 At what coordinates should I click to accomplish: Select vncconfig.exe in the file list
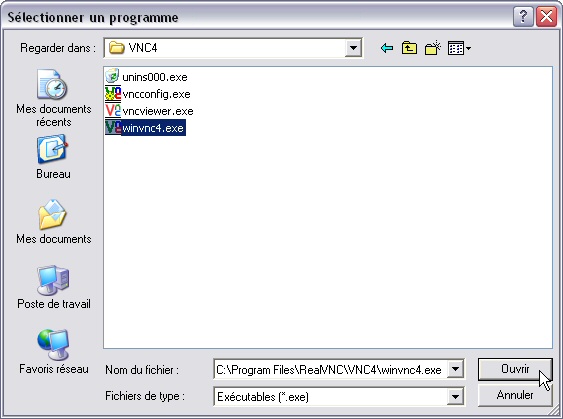tap(148, 94)
